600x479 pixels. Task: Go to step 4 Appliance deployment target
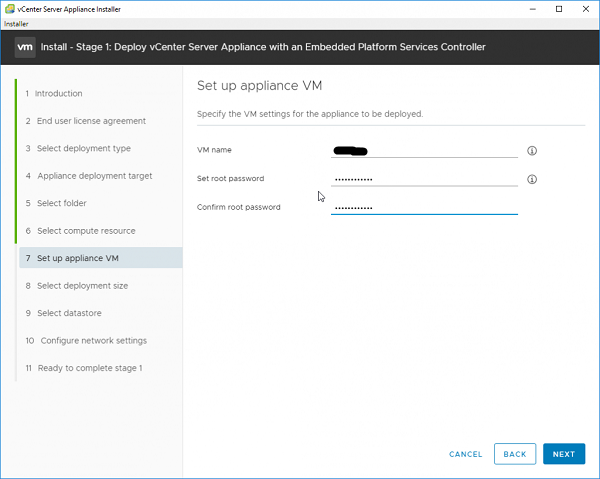[x=89, y=176]
